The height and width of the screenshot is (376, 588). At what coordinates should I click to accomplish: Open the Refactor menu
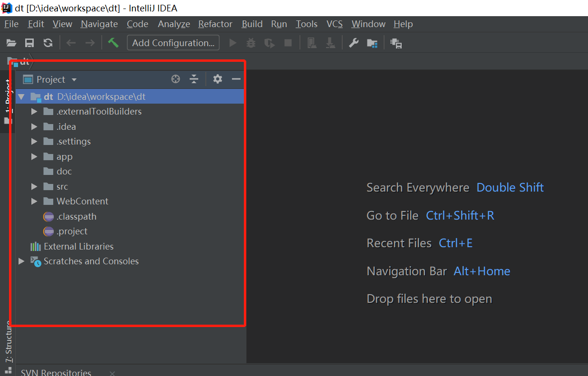(215, 24)
